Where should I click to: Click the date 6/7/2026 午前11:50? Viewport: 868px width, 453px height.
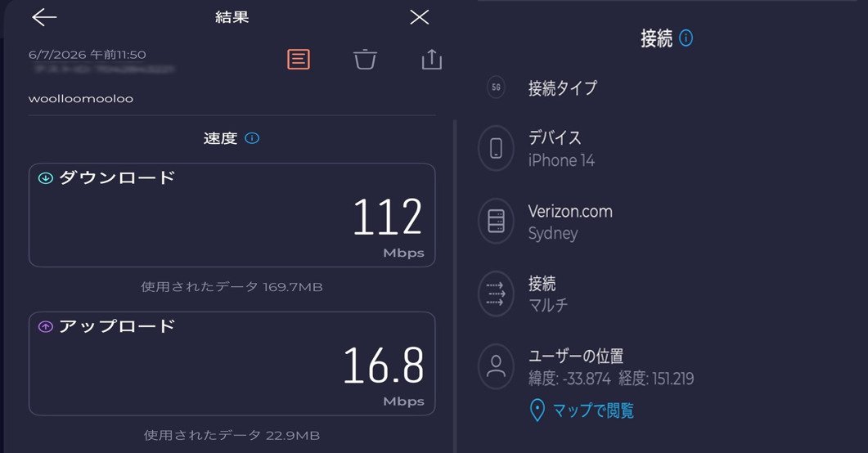(88, 55)
